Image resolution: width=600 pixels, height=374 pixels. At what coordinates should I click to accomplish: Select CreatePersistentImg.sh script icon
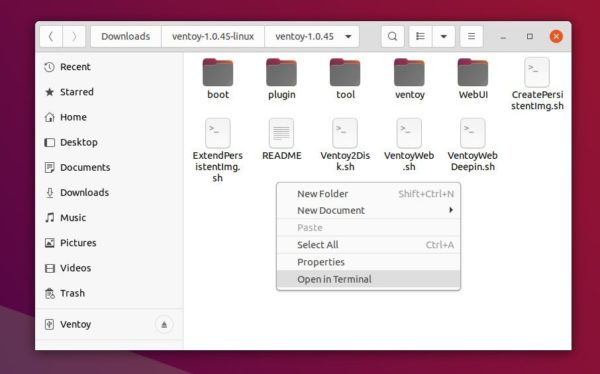tap(537, 72)
